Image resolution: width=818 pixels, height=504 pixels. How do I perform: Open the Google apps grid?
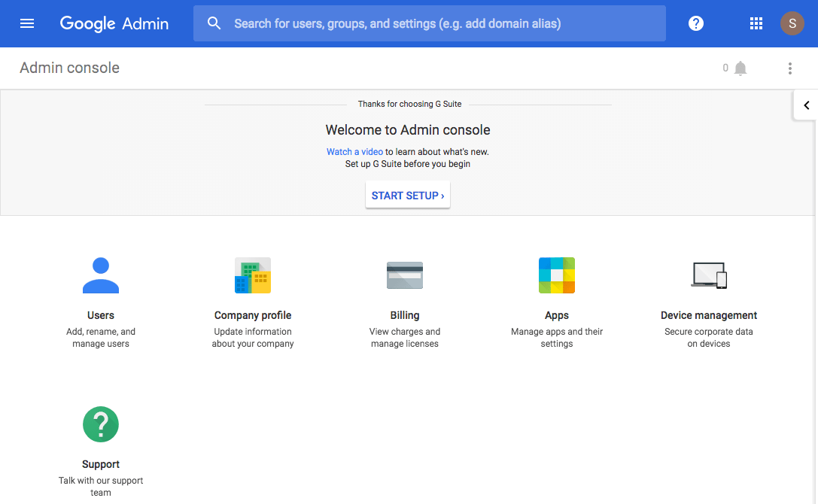point(756,23)
